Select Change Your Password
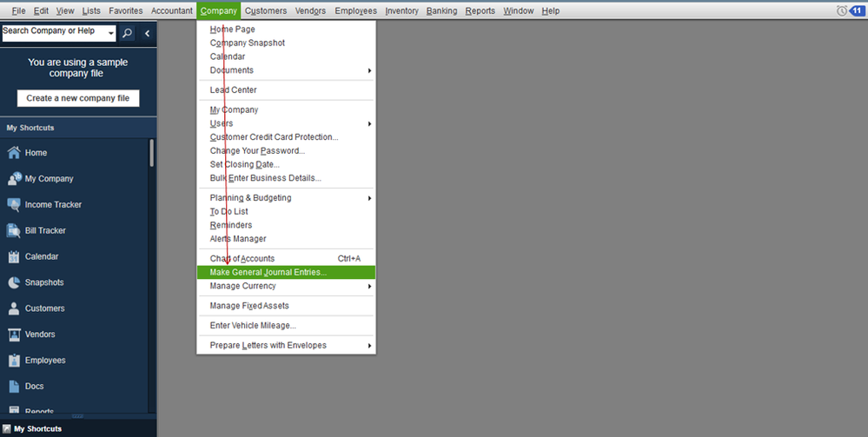 [x=286, y=150]
